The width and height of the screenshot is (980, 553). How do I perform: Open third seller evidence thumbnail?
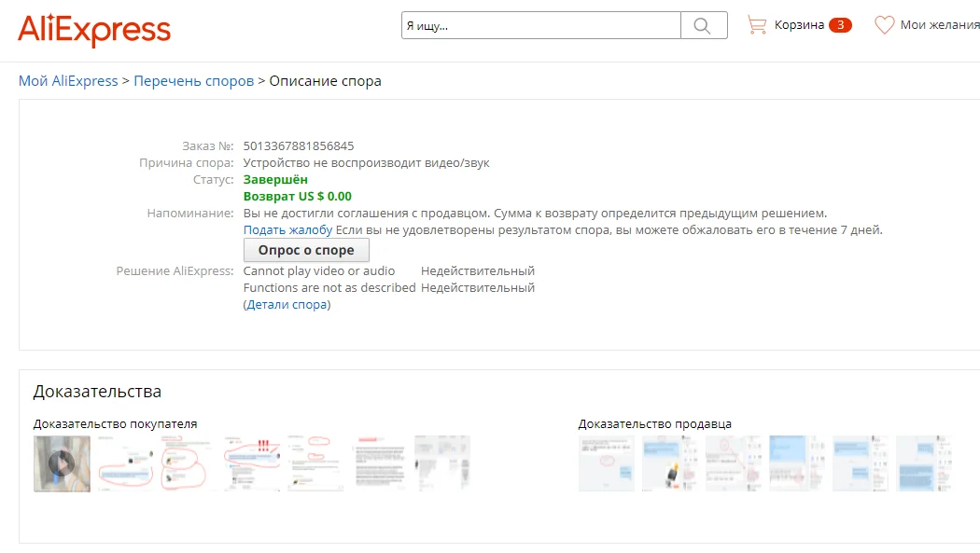point(734,463)
